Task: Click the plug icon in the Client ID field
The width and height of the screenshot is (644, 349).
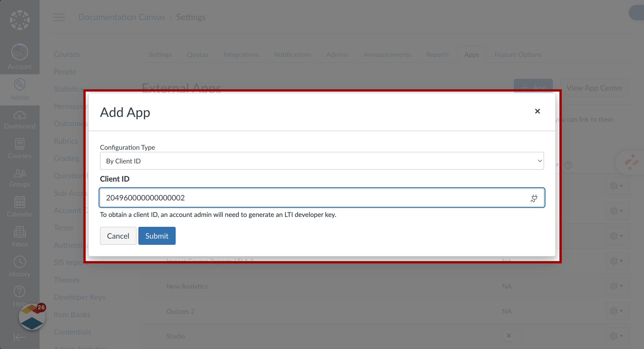Action: click(534, 198)
